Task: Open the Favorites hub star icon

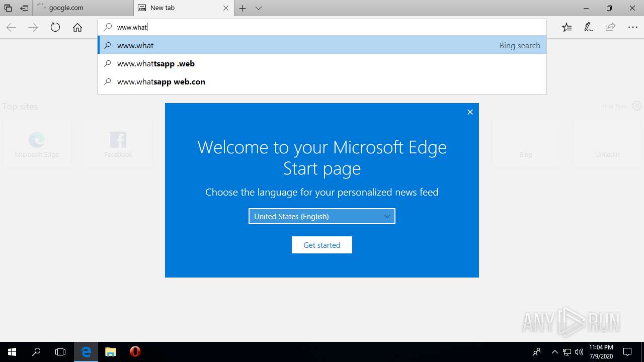Action: pos(567,28)
